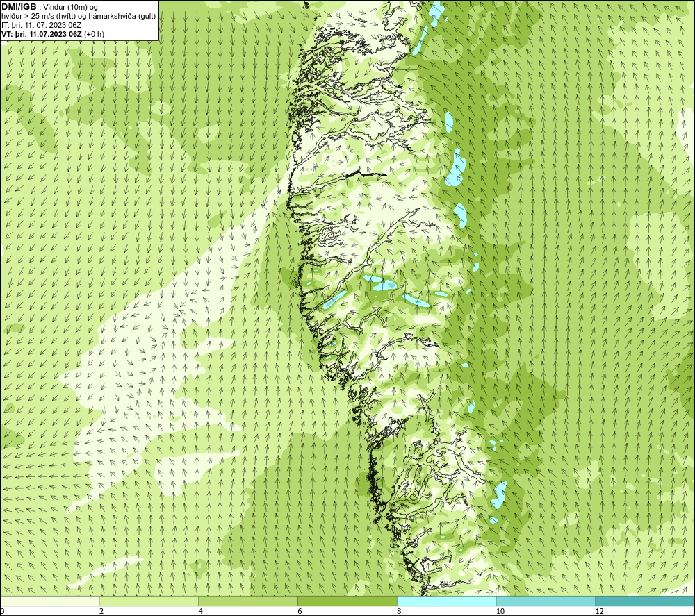Screen dimensions: 695x616
Task: Click the above-12 m/s teal swatch
Action: click(x=645, y=601)
